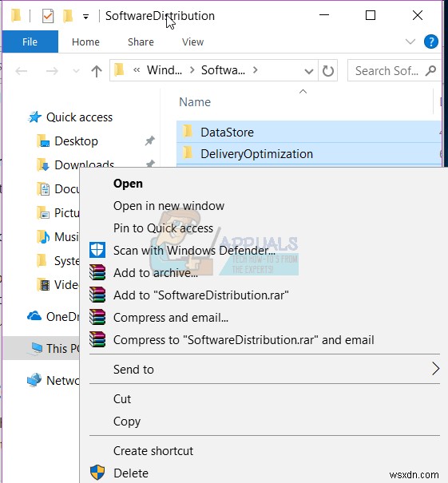Open Help via the blue question mark
The image size is (448, 483).
coord(430,42)
